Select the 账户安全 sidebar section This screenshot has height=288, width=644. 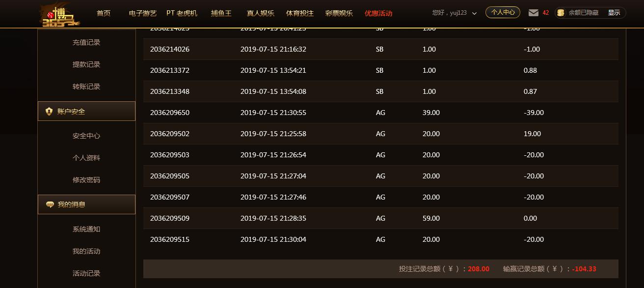tap(86, 111)
